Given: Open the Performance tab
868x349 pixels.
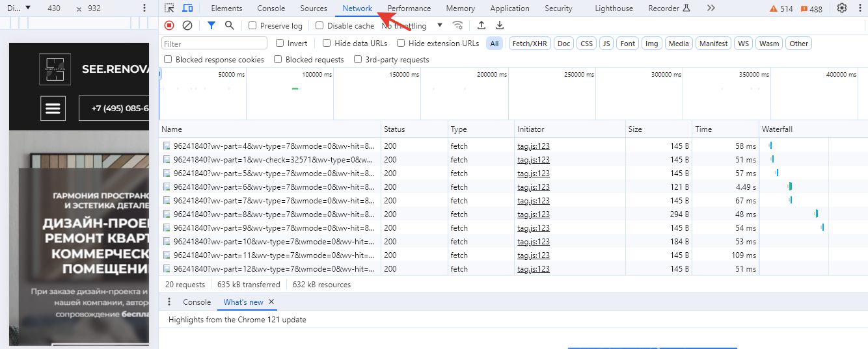Looking at the screenshot, I should tap(409, 8).
